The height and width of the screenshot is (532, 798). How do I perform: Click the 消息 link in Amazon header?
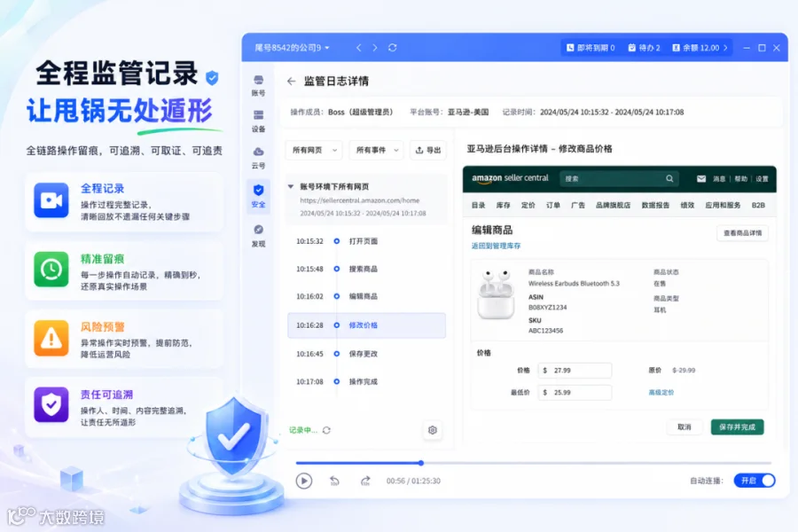tap(719, 179)
